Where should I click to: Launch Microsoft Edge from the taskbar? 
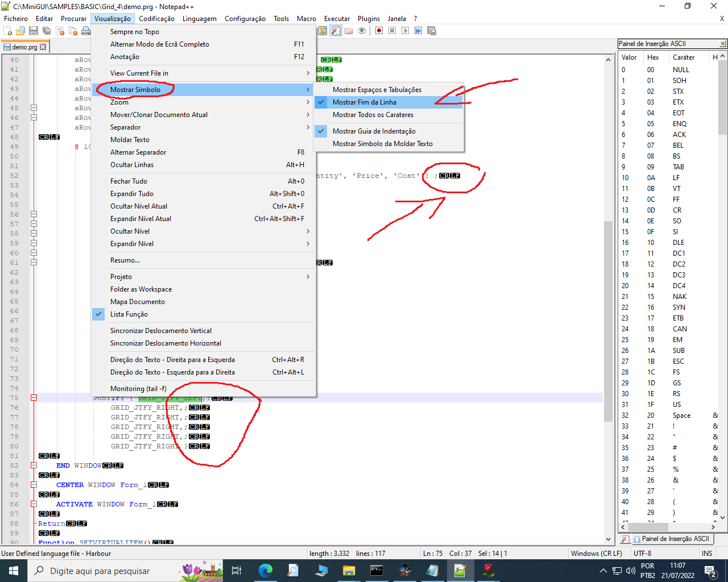[x=265, y=571]
